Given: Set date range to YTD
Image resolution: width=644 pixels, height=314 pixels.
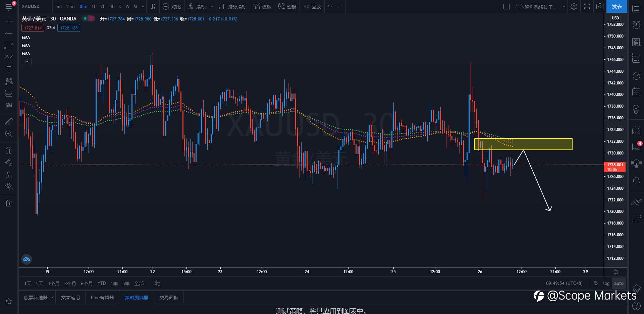Looking at the screenshot, I should coord(102,284).
